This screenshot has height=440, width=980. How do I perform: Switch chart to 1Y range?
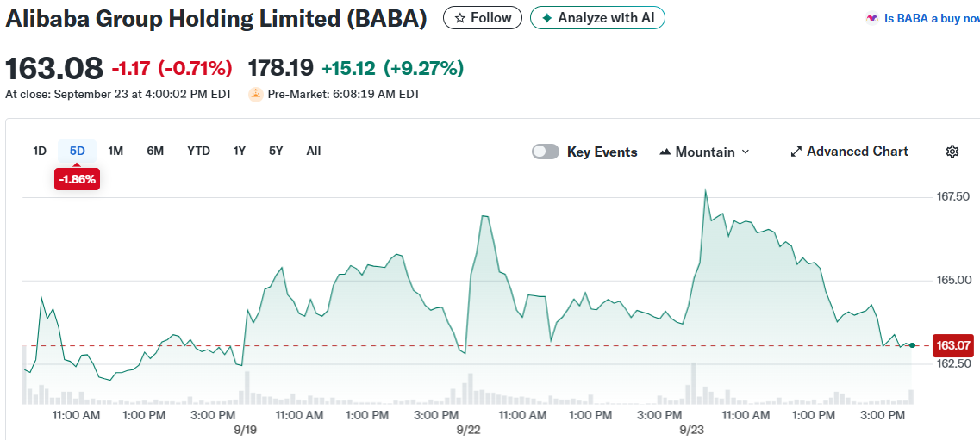[240, 151]
